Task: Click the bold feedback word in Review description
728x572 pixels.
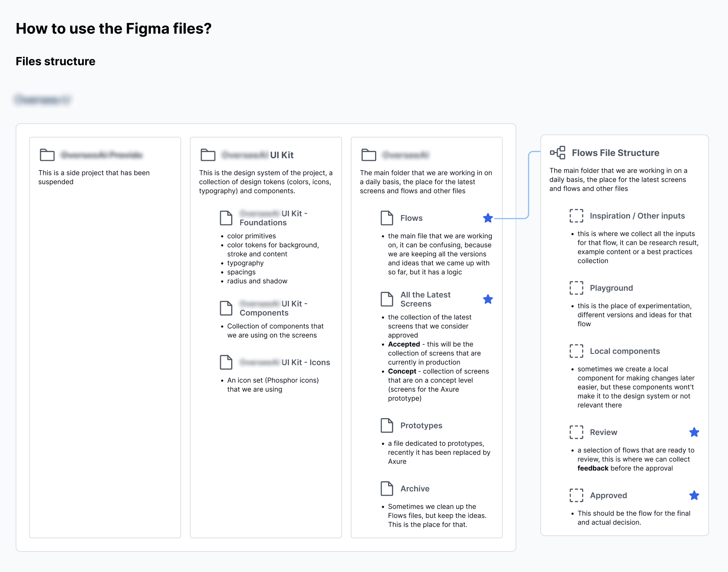Action: coord(593,468)
